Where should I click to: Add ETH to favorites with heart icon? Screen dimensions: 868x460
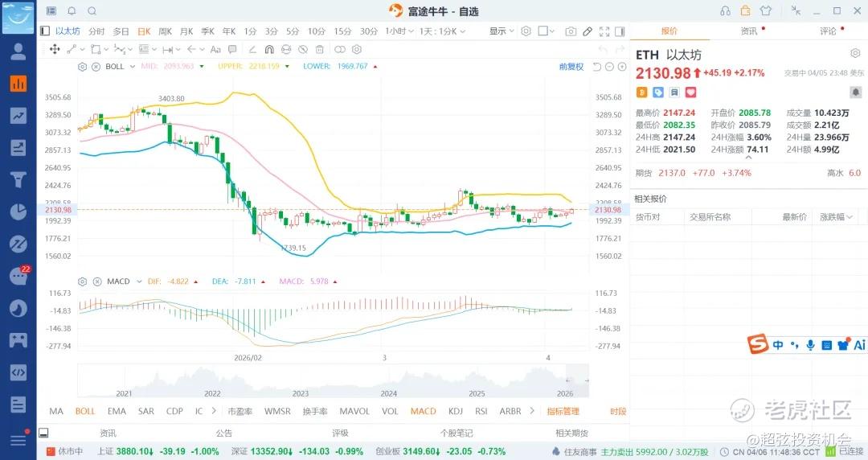click(690, 92)
